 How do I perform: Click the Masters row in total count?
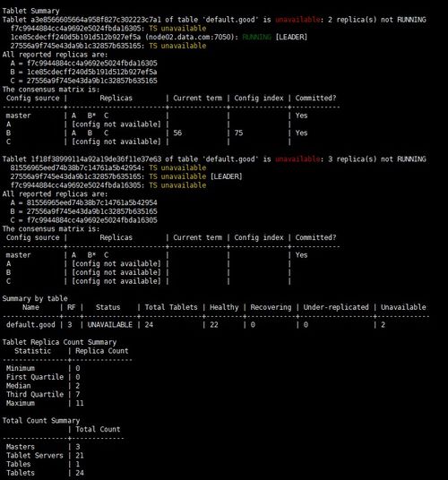point(43,447)
